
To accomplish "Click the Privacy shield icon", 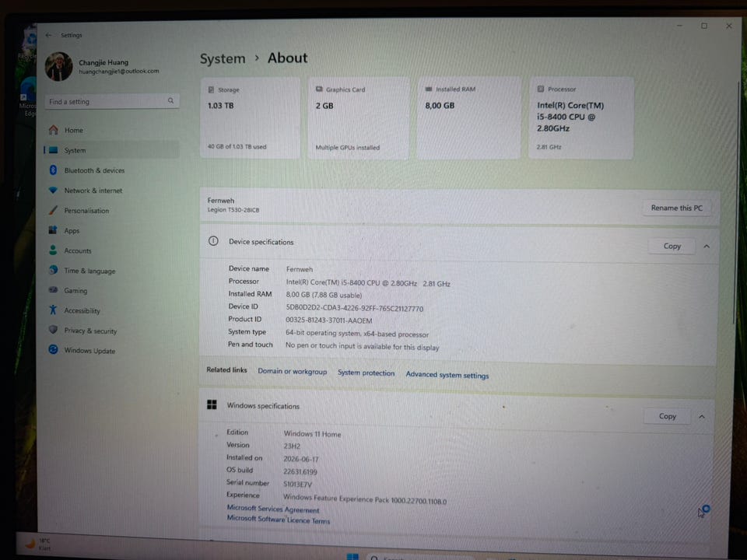I will coord(53,330).
